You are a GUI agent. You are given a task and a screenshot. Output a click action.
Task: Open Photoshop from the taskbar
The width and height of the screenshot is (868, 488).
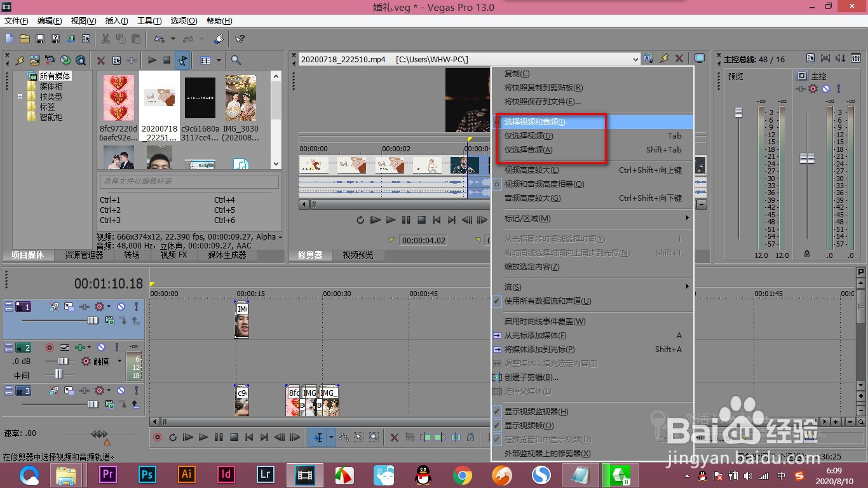click(x=147, y=475)
